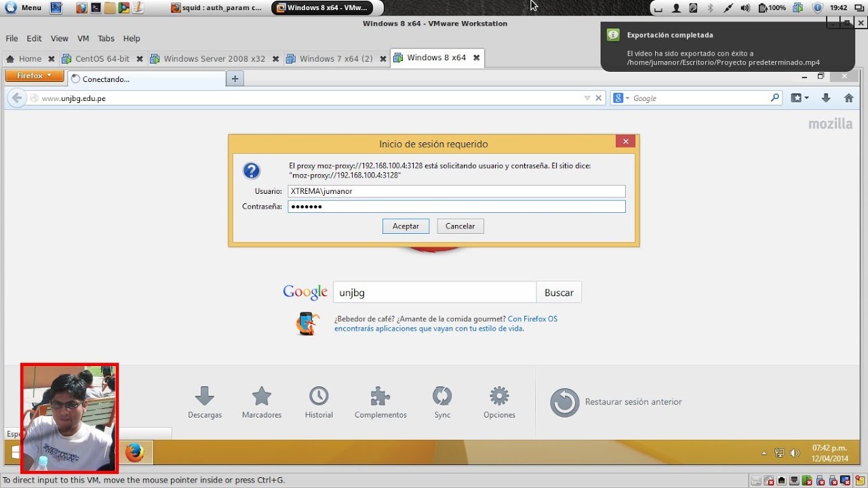
Task: Open Opciones gear icon
Action: click(x=499, y=402)
